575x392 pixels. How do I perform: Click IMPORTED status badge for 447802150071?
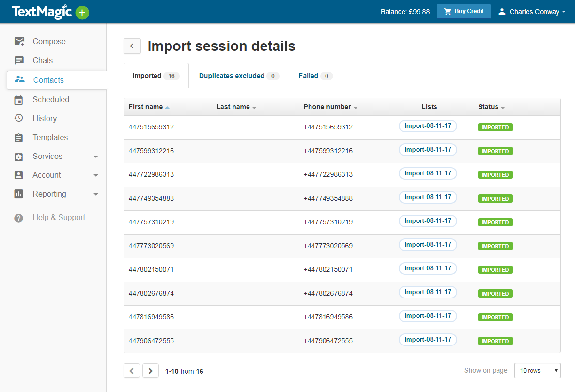[495, 270]
